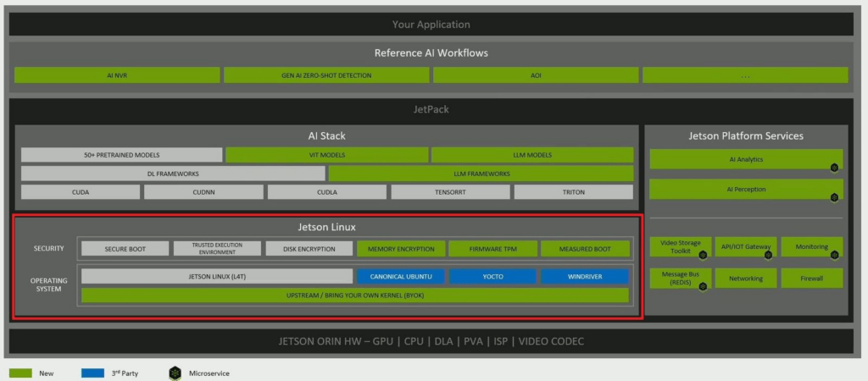This screenshot has width=868, height=381.
Task: Click microservice icon on API/IOT Gateway
Action: pos(768,255)
